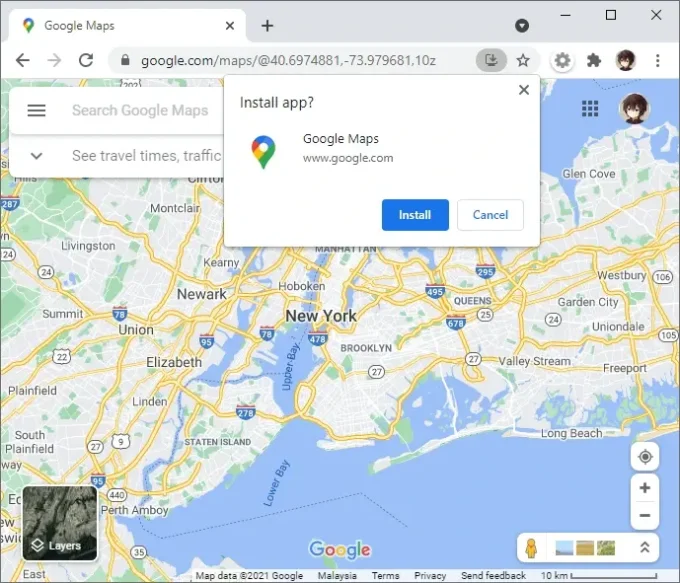The height and width of the screenshot is (583, 680).
Task: Click the Search Google Maps field
Action: coord(140,111)
